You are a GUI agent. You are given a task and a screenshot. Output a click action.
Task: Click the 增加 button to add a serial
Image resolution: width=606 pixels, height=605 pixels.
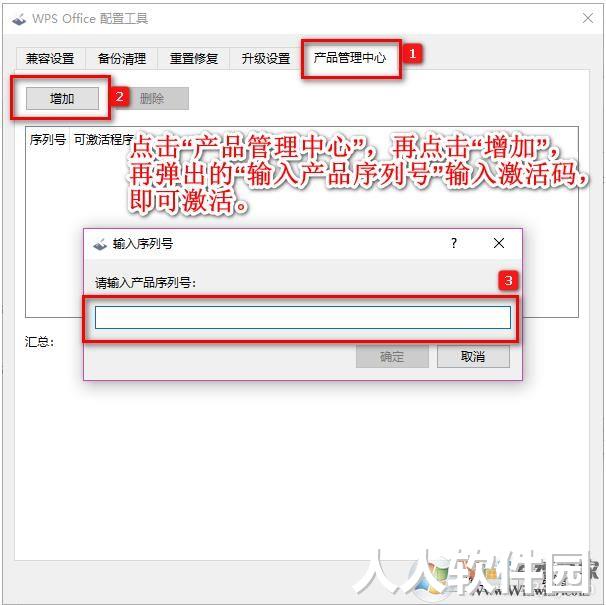62,99
